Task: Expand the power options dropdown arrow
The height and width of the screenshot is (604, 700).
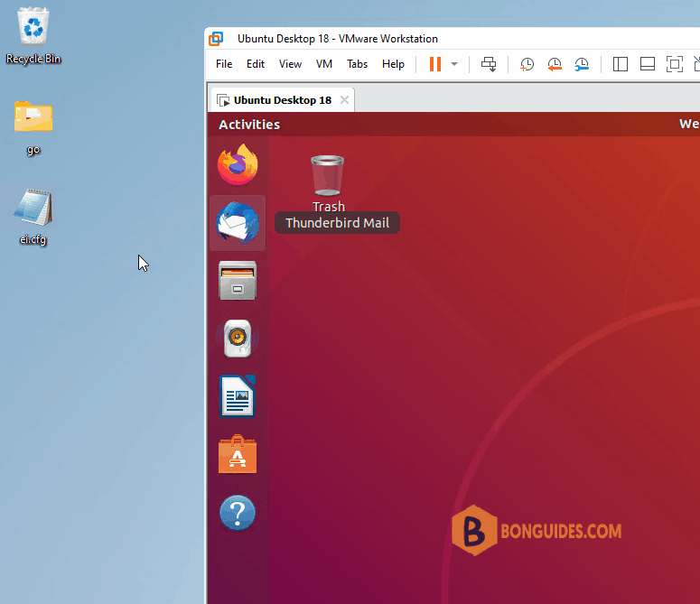Action: coord(454,64)
